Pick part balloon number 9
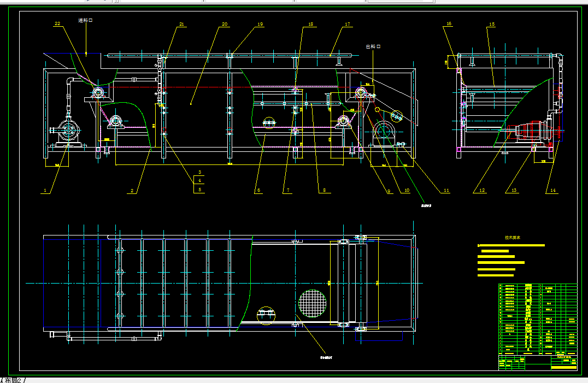 coord(389,191)
